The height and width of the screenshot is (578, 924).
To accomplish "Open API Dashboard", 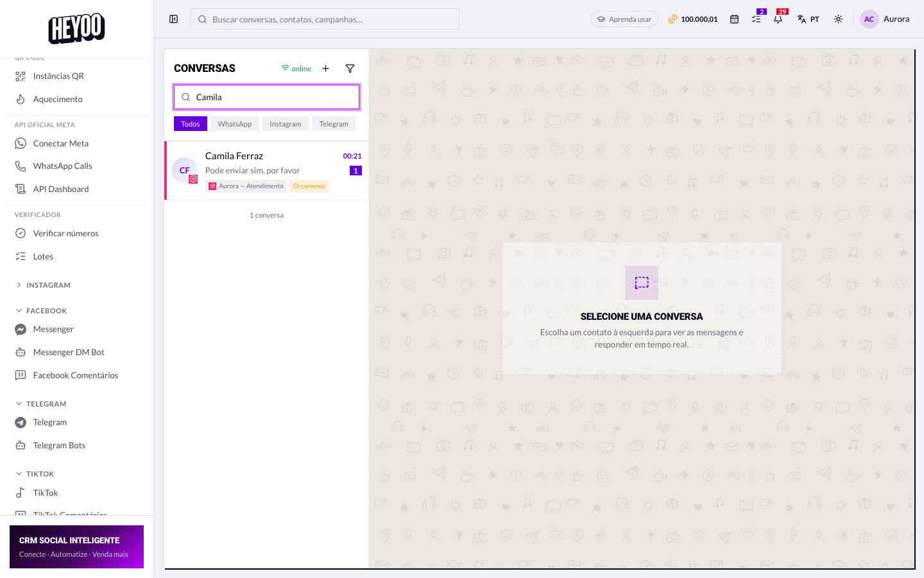I will coord(76,189).
